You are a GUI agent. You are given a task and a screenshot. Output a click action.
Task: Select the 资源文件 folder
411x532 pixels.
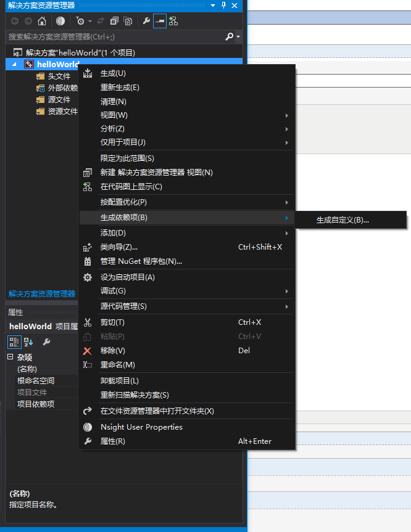pyautogui.click(x=57, y=112)
